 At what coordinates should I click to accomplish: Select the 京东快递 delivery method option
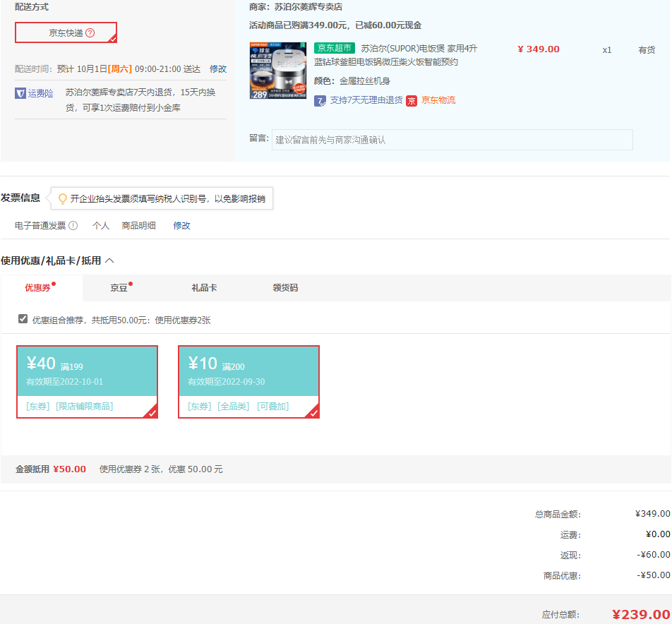tap(66, 32)
